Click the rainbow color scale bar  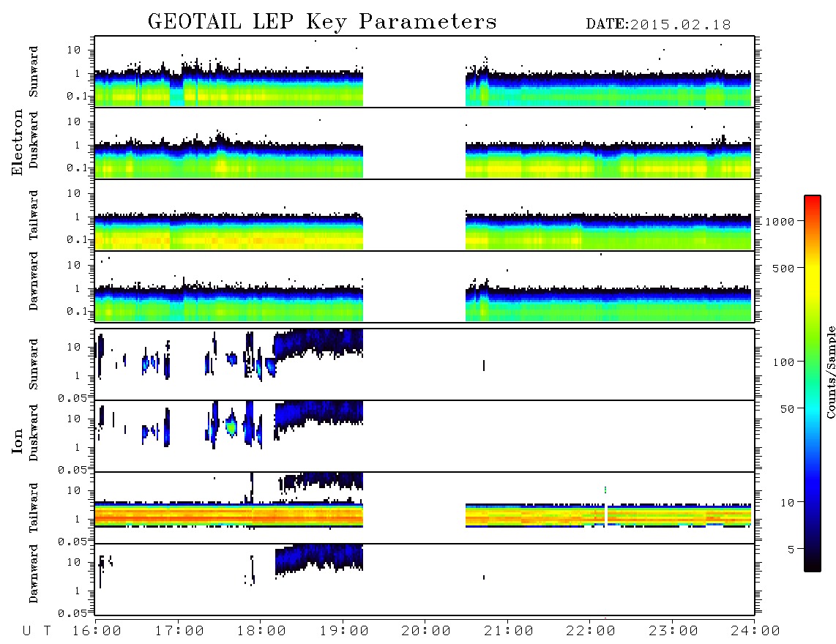click(812, 383)
